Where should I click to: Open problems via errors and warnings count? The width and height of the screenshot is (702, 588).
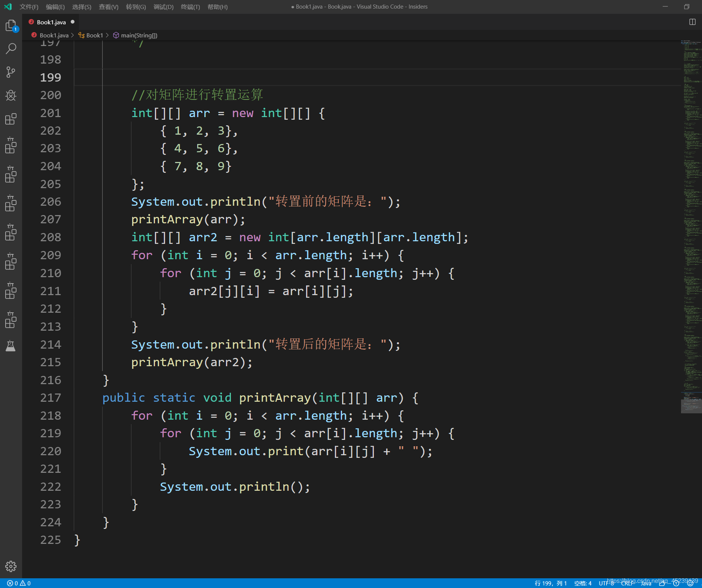pyautogui.click(x=19, y=583)
